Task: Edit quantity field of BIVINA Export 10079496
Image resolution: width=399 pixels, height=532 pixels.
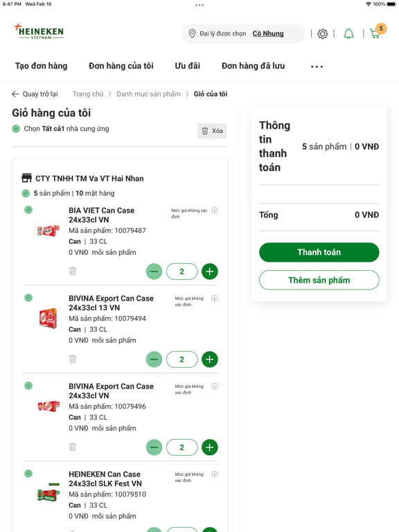Action: [182, 447]
